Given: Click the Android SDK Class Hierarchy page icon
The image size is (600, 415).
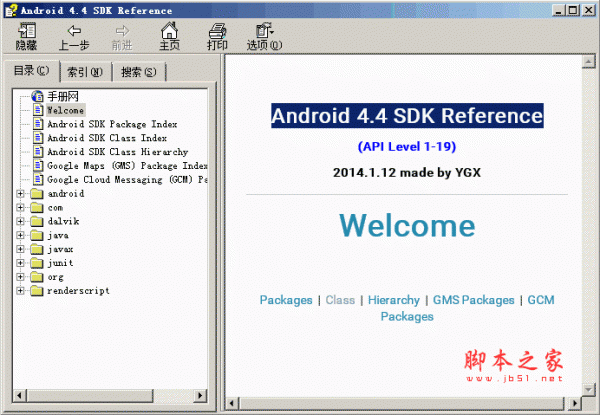Looking at the screenshot, I should 38,151.
